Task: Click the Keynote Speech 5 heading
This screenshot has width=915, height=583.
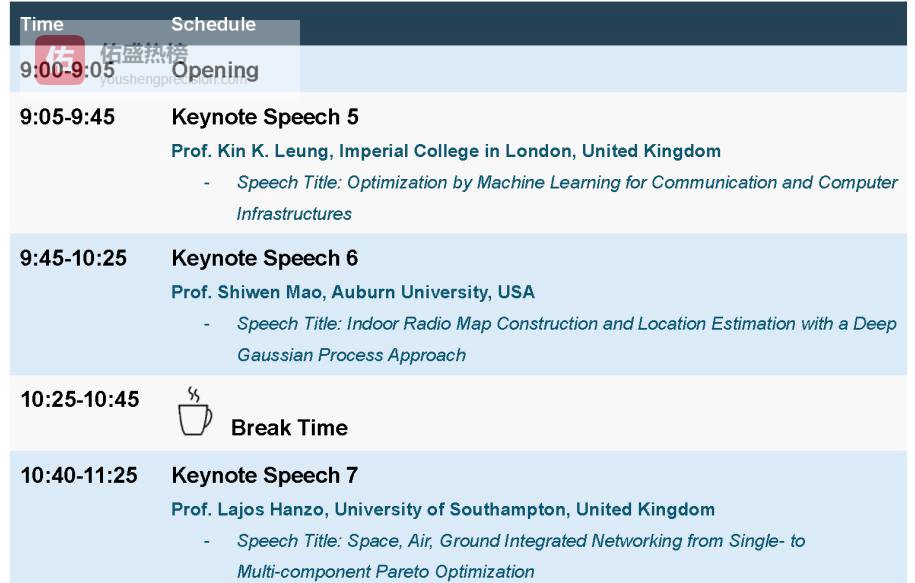Action: pos(265,117)
